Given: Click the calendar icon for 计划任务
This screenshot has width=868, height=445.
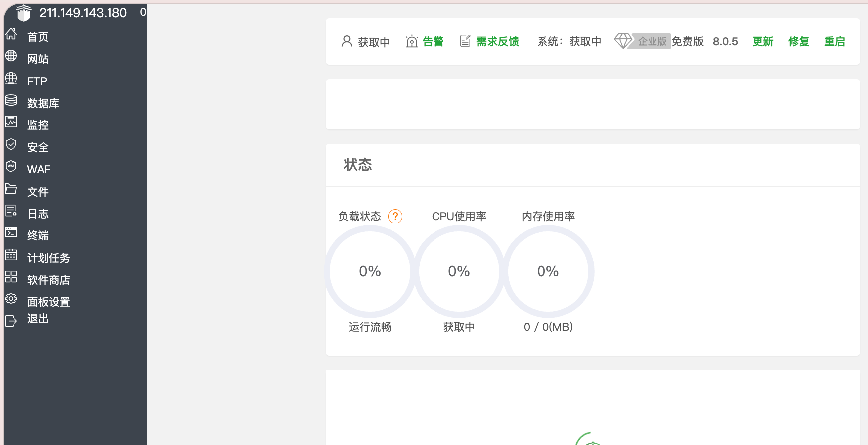Looking at the screenshot, I should (11, 255).
